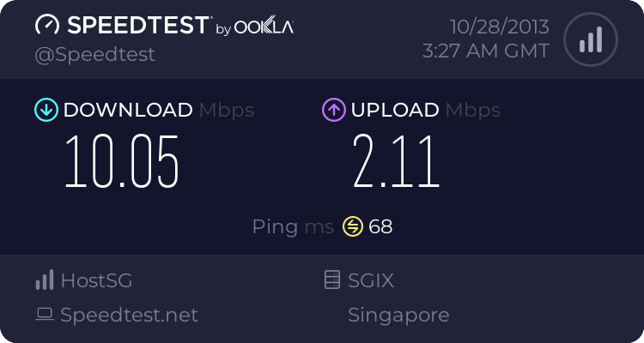Click the OOKLA brand name

(x=264, y=26)
